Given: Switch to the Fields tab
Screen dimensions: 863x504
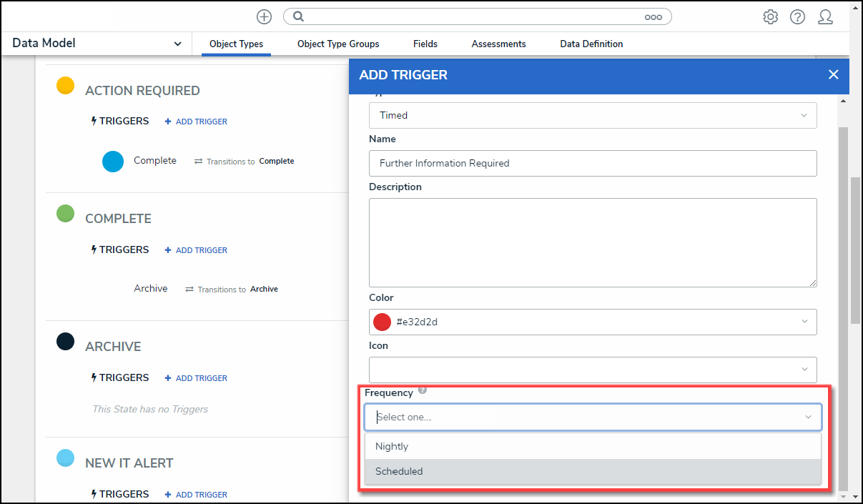Looking at the screenshot, I should click(425, 44).
